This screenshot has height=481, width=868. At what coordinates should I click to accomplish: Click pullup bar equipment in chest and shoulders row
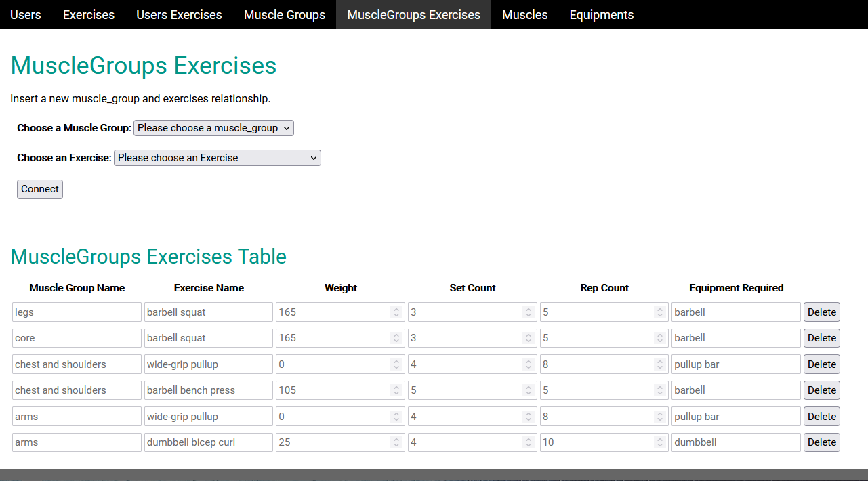(736, 364)
